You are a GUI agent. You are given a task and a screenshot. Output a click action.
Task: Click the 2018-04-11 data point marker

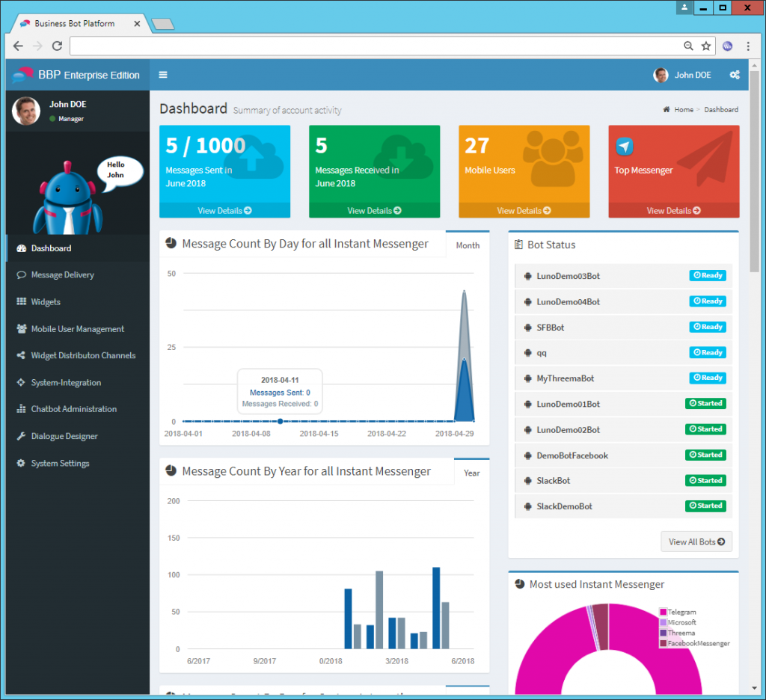[280, 421]
